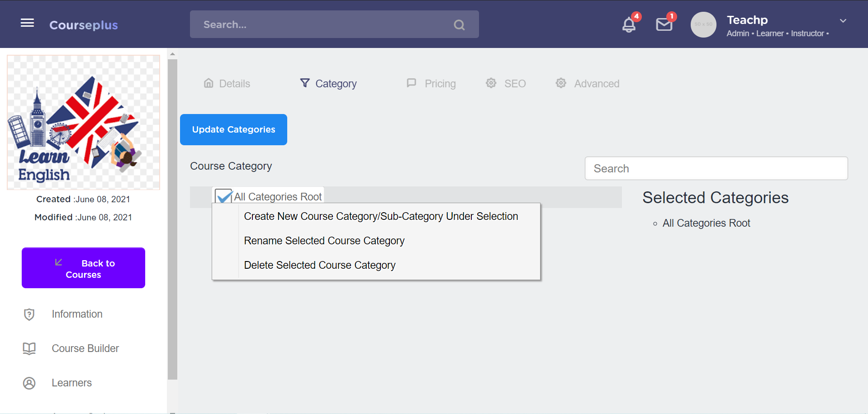Open the hamburger navigation menu
868x414 pixels.
27,23
